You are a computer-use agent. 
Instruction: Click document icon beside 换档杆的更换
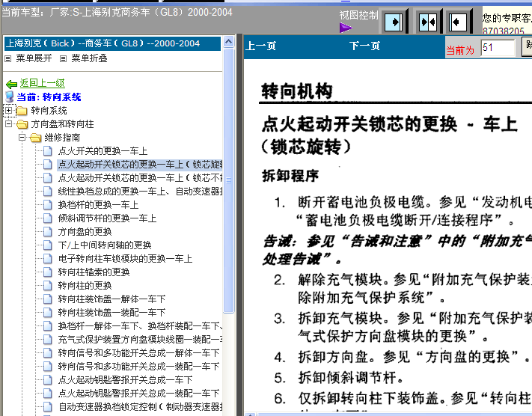pos(48,205)
